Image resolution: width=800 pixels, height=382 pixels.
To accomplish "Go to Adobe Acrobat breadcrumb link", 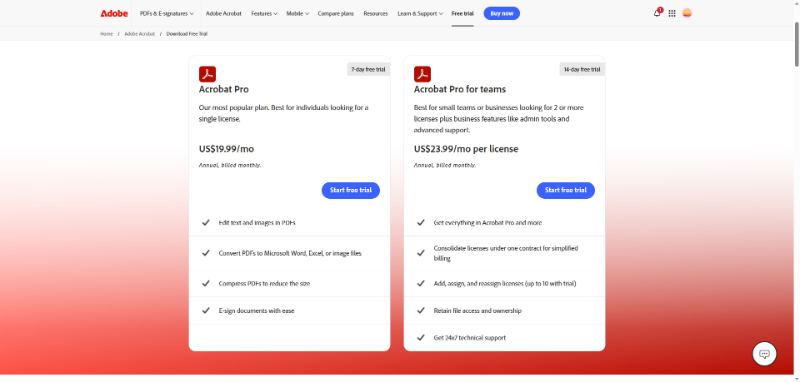I will pos(139,34).
